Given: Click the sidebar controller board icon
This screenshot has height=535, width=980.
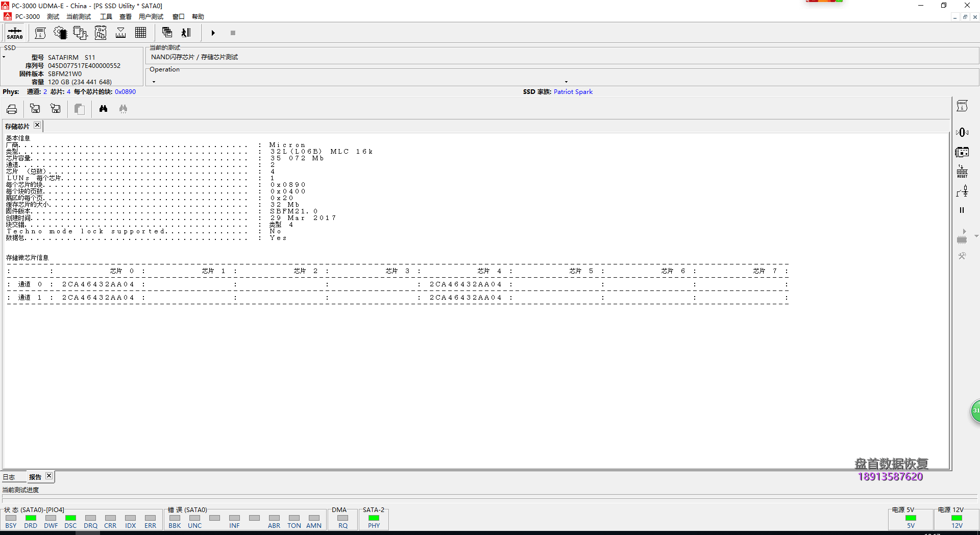Looking at the screenshot, I should pos(962,152).
